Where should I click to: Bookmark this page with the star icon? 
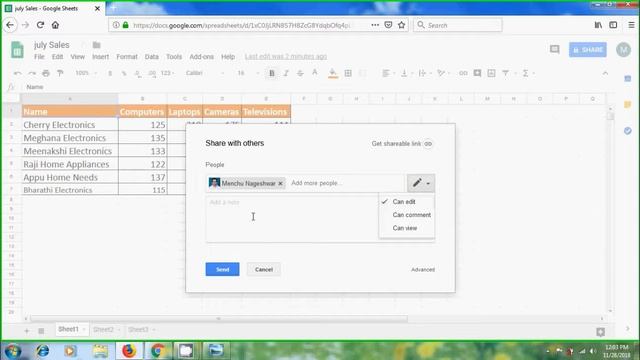click(x=402, y=25)
